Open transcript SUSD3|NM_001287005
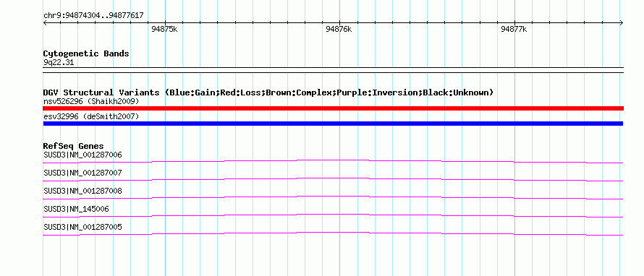This screenshot has height=276, width=644. click(82, 227)
